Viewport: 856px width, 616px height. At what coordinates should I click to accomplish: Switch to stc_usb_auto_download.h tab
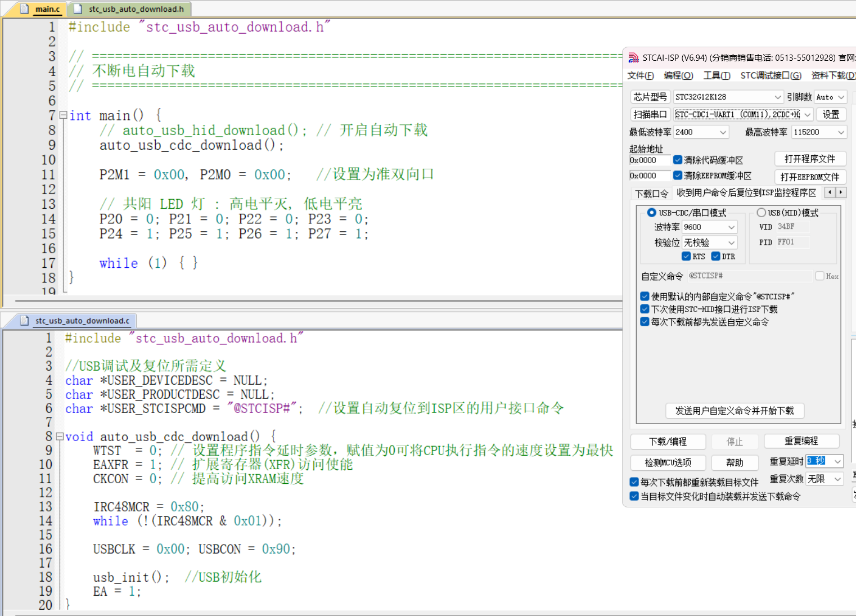130,9
